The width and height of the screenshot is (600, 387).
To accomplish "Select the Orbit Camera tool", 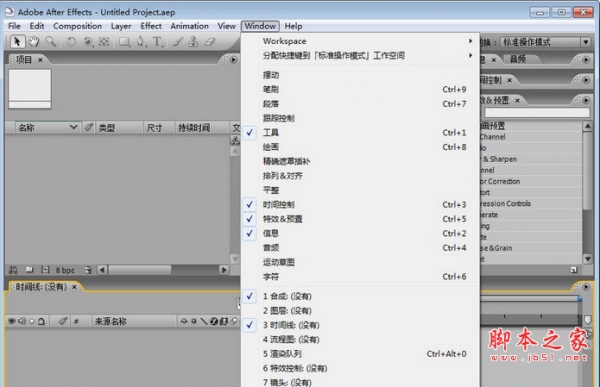I will pyautogui.click(x=88, y=42).
